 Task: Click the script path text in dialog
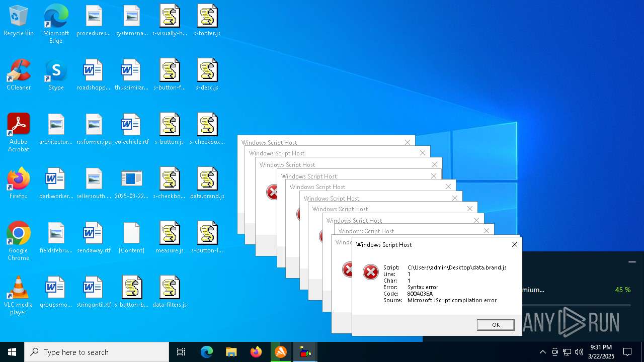click(457, 267)
